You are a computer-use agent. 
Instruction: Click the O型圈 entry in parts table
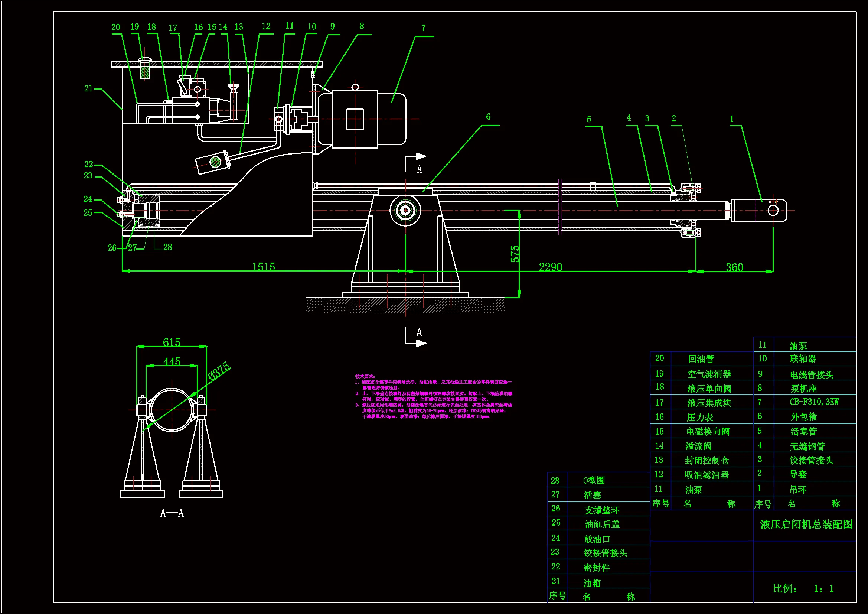594,480
